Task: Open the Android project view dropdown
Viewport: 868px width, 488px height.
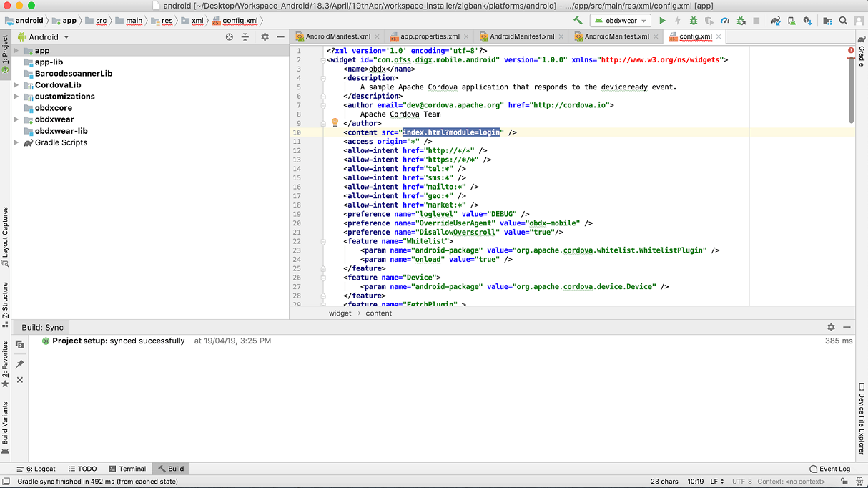Action: pos(44,36)
